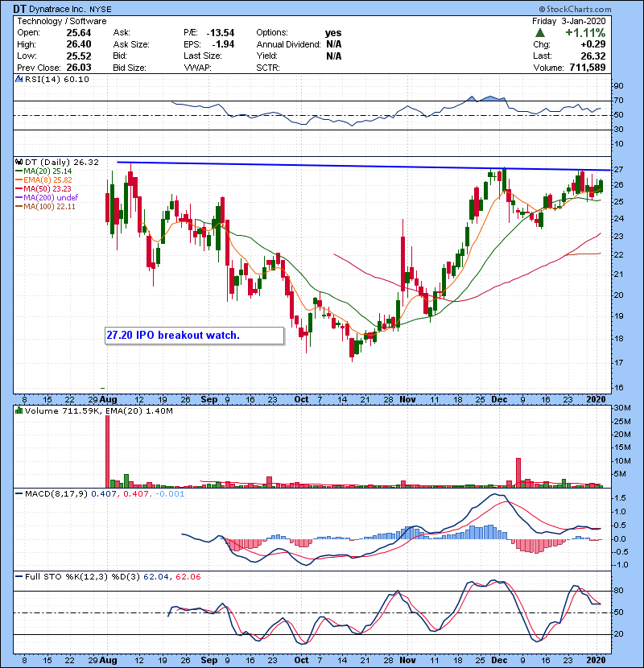Viewport: 644px width, 668px height.
Task: Click the Last price 26.32 value
Action: coord(592,56)
